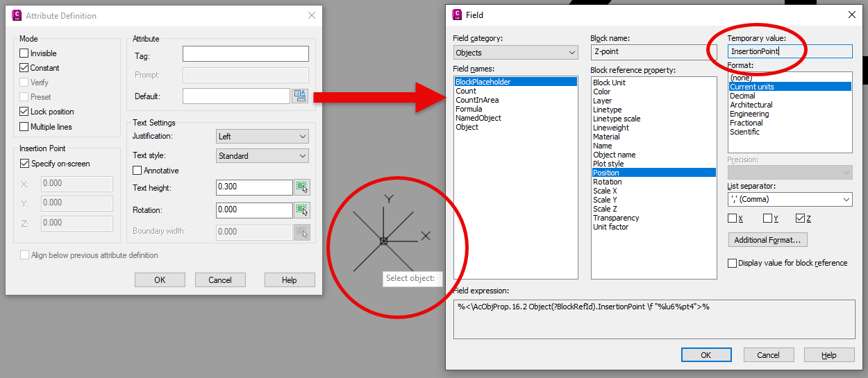This screenshot has height=378, width=868.
Task: Select Scale Z property
Action: tap(605, 209)
